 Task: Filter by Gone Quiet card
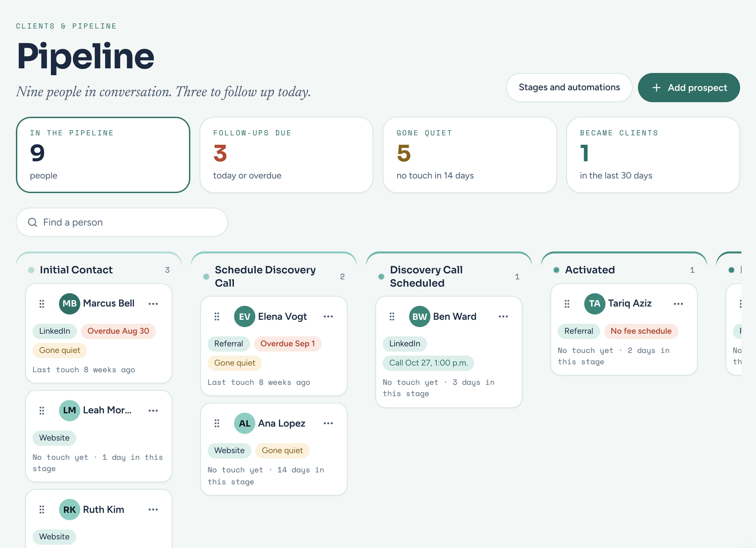click(470, 155)
